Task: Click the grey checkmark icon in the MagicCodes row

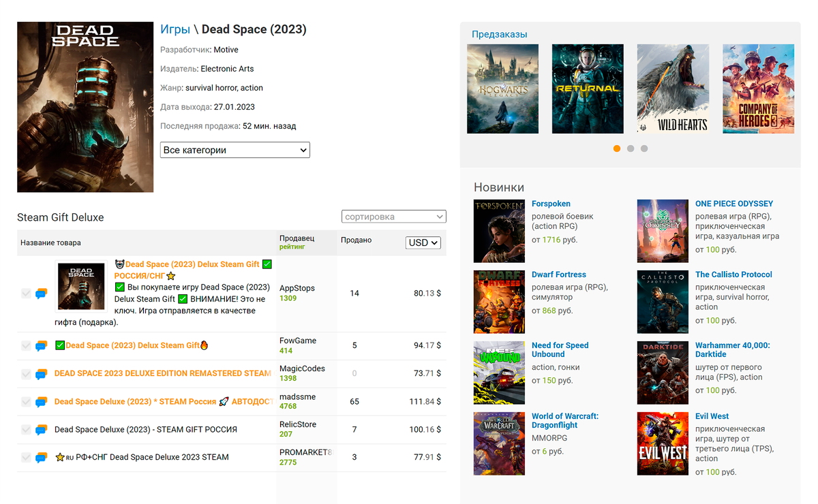Action: pyautogui.click(x=26, y=374)
